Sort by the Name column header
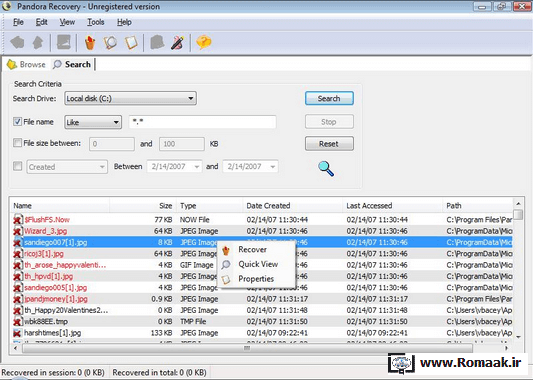The image size is (533, 380). (x=59, y=206)
